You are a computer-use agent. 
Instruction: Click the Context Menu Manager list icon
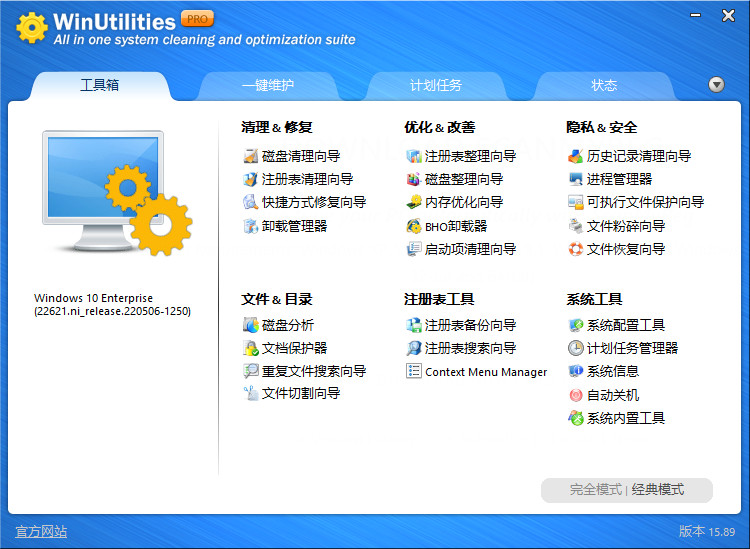pos(414,371)
